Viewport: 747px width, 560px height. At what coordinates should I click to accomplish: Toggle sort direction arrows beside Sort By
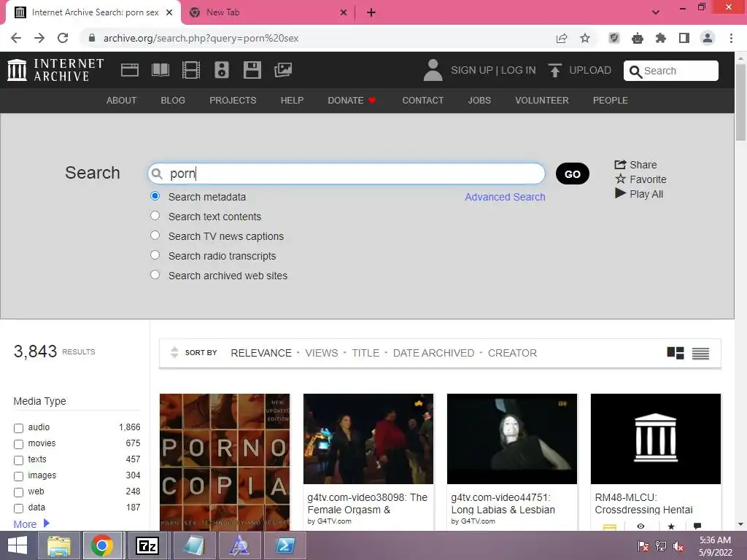174,352
